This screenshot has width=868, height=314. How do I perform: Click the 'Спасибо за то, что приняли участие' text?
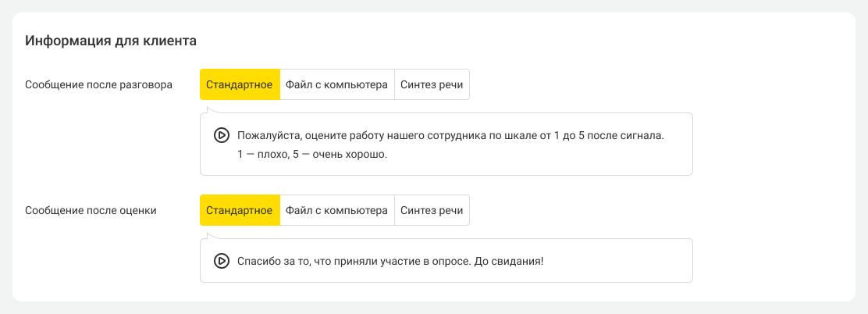[x=390, y=261]
